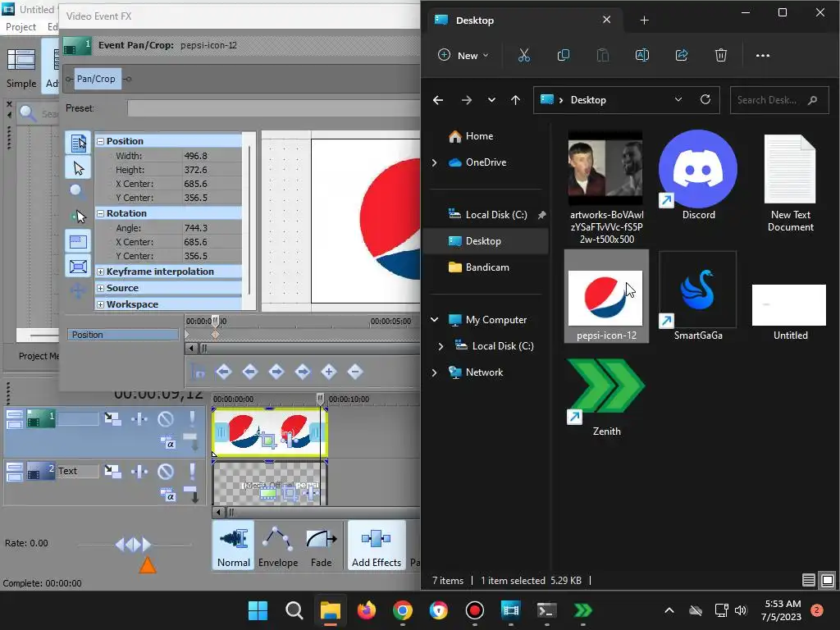Collapse the Position property group
The height and width of the screenshot is (630, 840).
coord(100,141)
